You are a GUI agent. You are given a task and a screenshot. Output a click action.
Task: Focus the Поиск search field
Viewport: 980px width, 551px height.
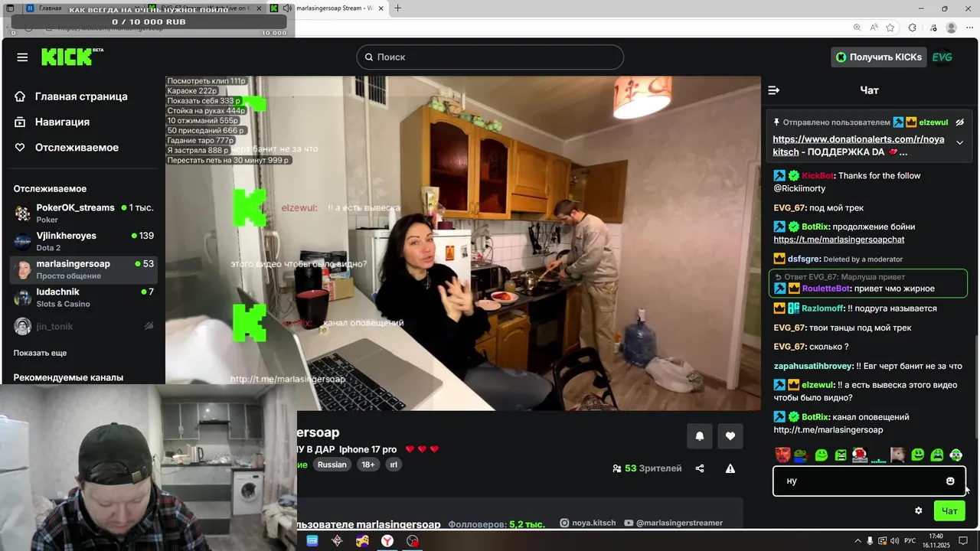pyautogui.click(x=490, y=57)
